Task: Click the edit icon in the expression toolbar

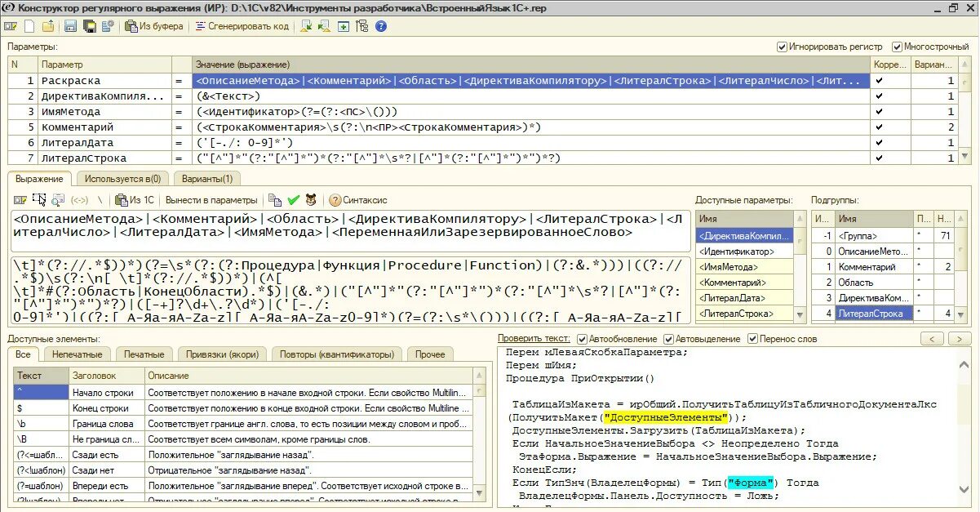Action: [x=21, y=200]
